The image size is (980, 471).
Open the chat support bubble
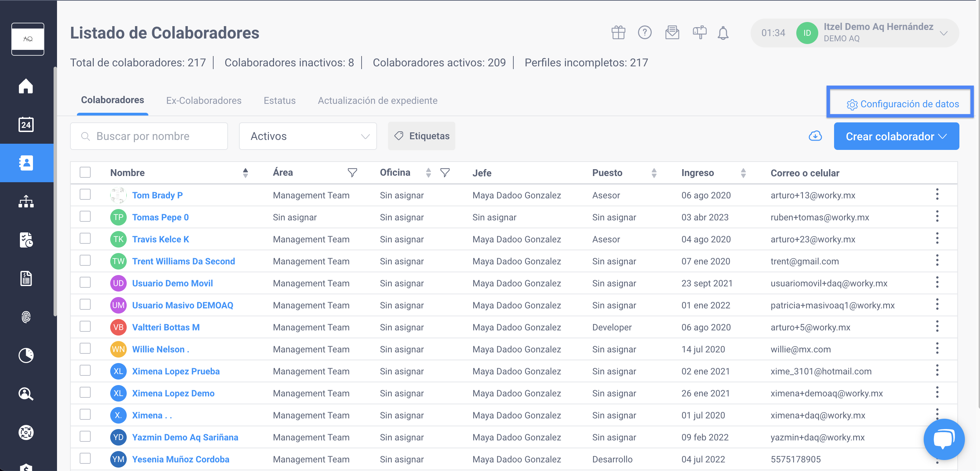(x=944, y=439)
